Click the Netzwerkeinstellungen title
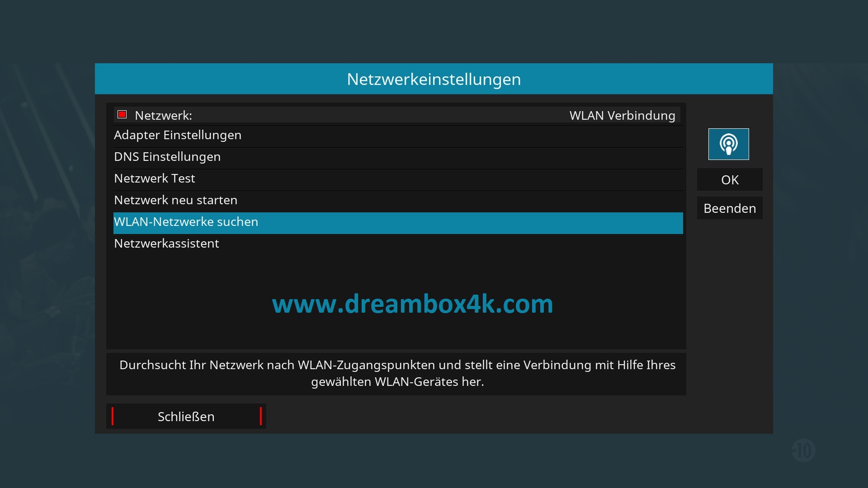868x488 pixels. (x=434, y=80)
